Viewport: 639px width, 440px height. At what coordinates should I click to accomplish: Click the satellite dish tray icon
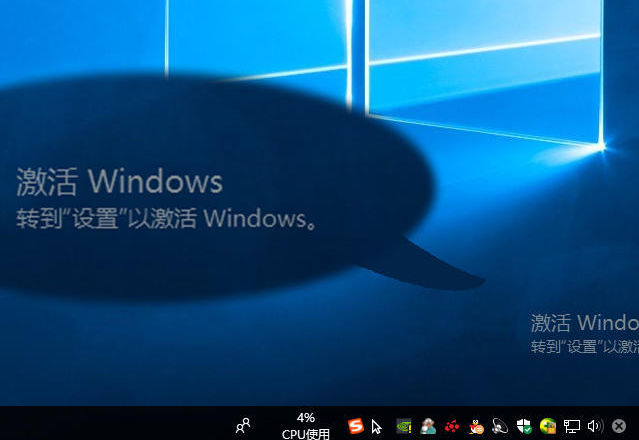pyautogui.click(x=500, y=426)
